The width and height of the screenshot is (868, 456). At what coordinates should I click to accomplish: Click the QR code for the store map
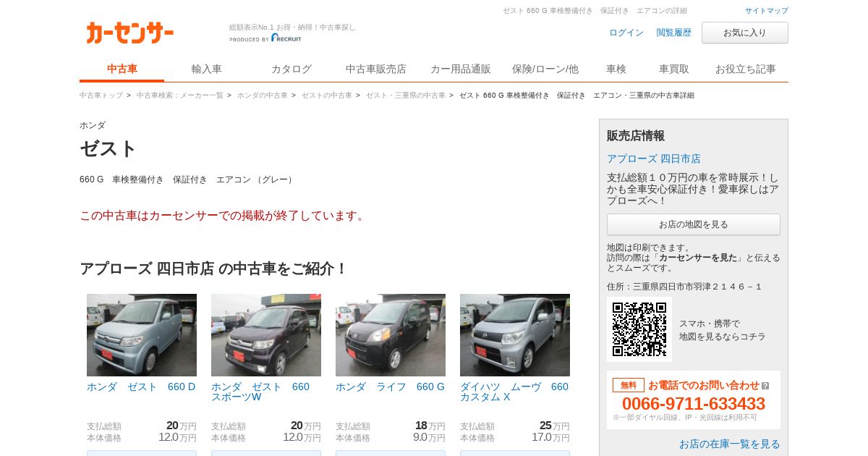[x=639, y=329]
